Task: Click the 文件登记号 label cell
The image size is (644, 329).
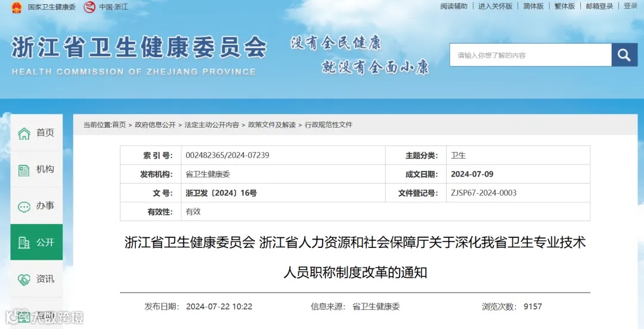Action: tap(416, 193)
